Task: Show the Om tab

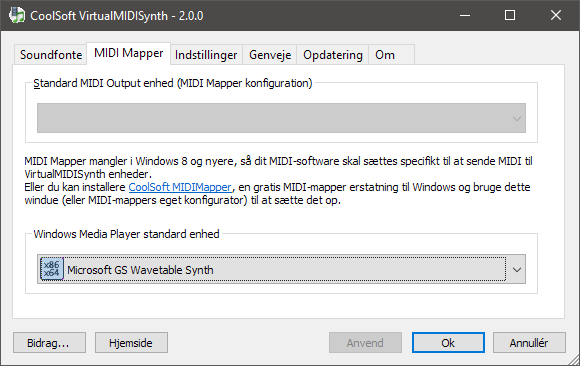Action: (x=391, y=55)
